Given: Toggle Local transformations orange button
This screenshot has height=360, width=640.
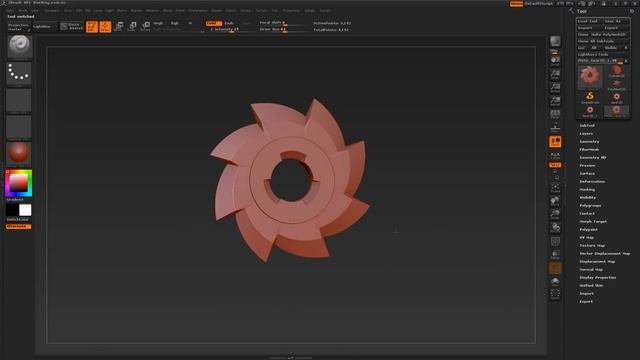Looking at the screenshot, I should (x=555, y=142).
